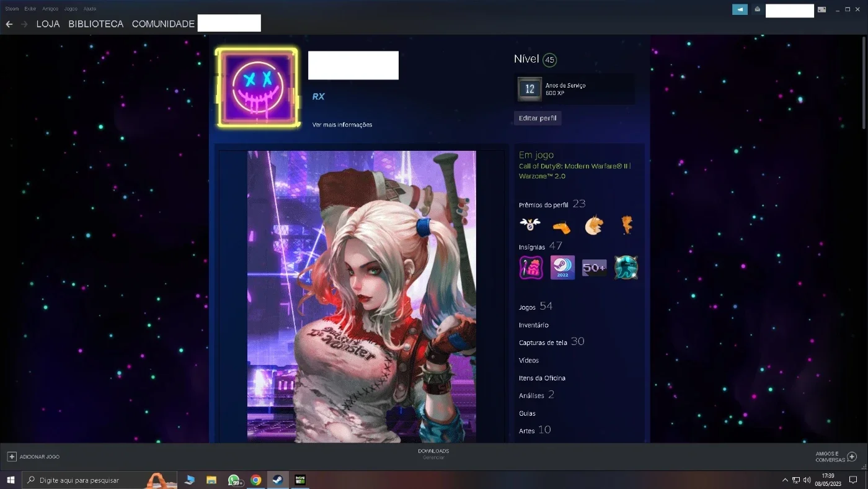
Task: Go back using the left arrow
Action: coord(9,24)
